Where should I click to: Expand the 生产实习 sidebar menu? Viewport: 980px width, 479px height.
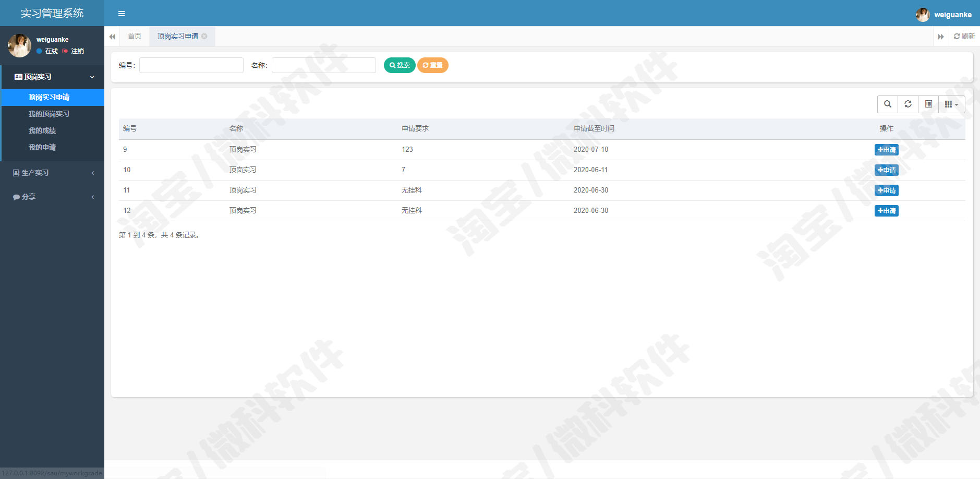click(x=52, y=173)
